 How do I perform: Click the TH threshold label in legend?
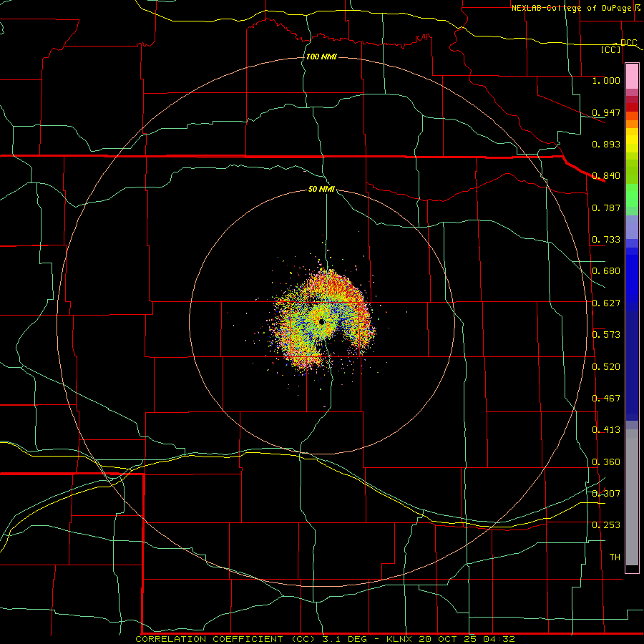(x=615, y=557)
